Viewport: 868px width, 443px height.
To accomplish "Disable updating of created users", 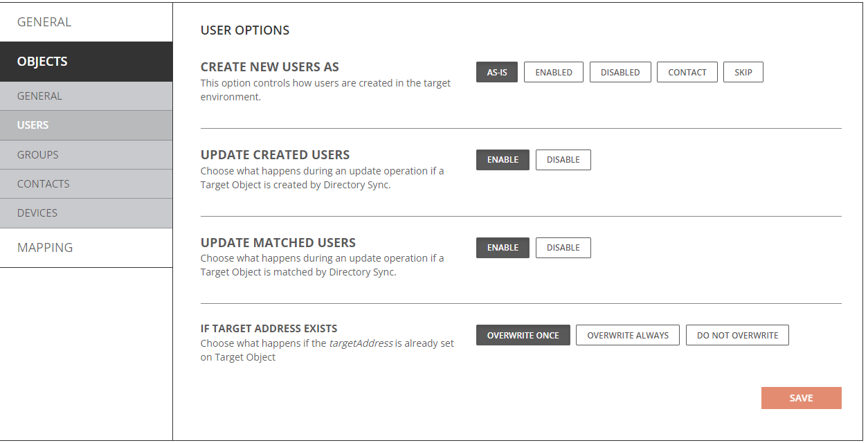I will pyautogui.click(x=563, y=159).
